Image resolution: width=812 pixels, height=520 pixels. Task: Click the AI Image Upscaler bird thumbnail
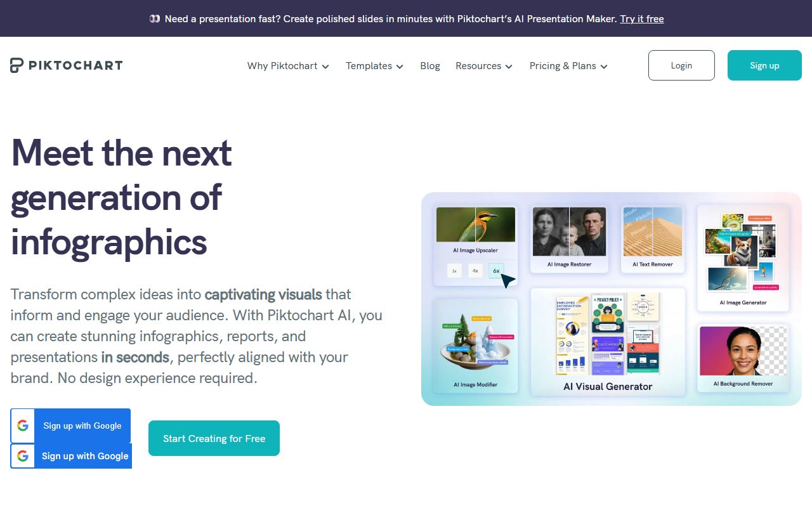476,224
